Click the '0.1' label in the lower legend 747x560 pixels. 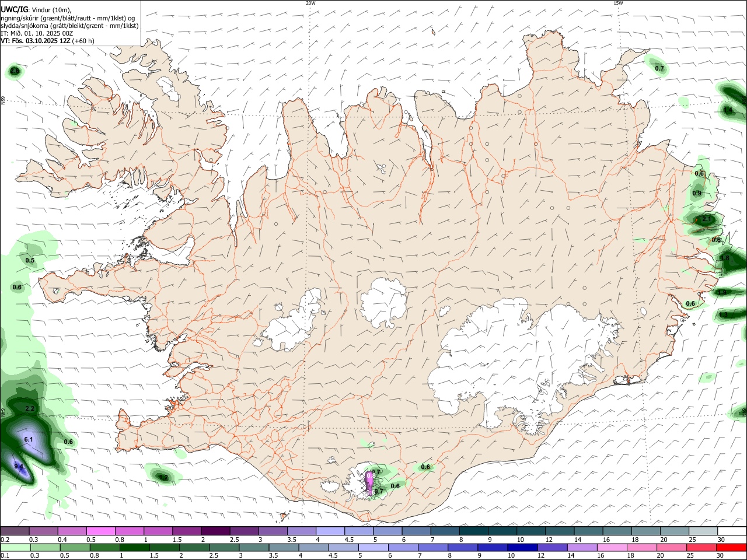(5, 556)
